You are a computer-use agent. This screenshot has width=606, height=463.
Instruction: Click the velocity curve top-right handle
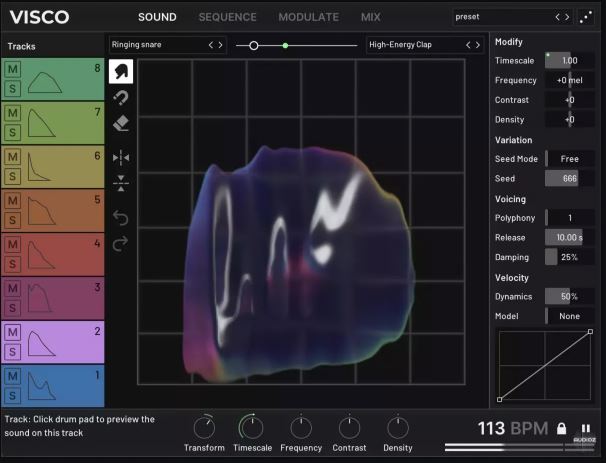tap(590, 332)
